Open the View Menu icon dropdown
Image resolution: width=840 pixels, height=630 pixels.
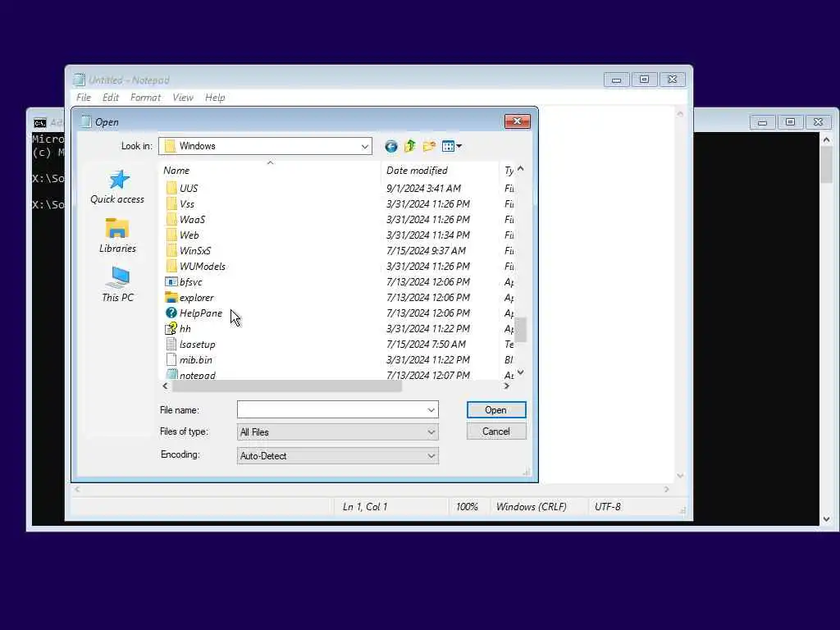(452, 146)
